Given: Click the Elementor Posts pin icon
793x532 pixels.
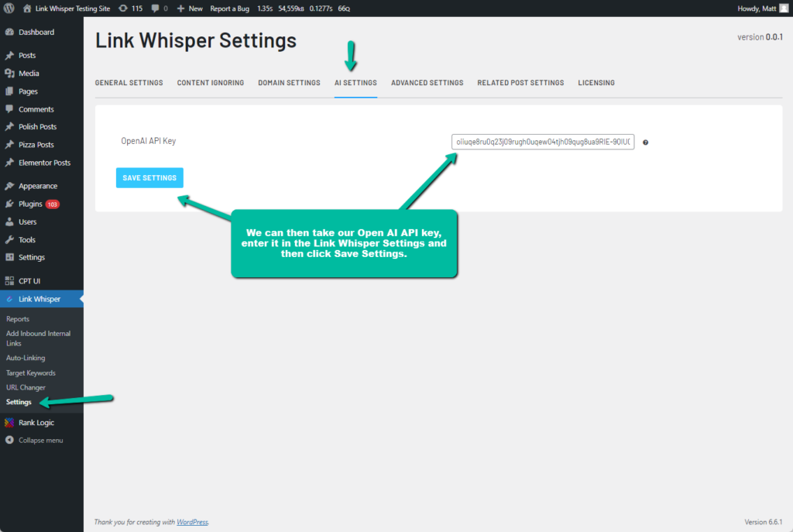Looking at the screenshot, I should (9, 163).
